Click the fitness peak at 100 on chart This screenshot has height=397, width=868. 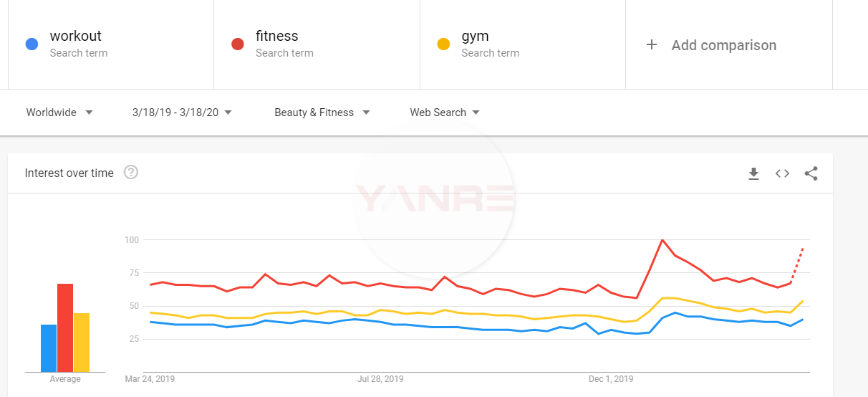pyautogui.click(x=662, y=239)
